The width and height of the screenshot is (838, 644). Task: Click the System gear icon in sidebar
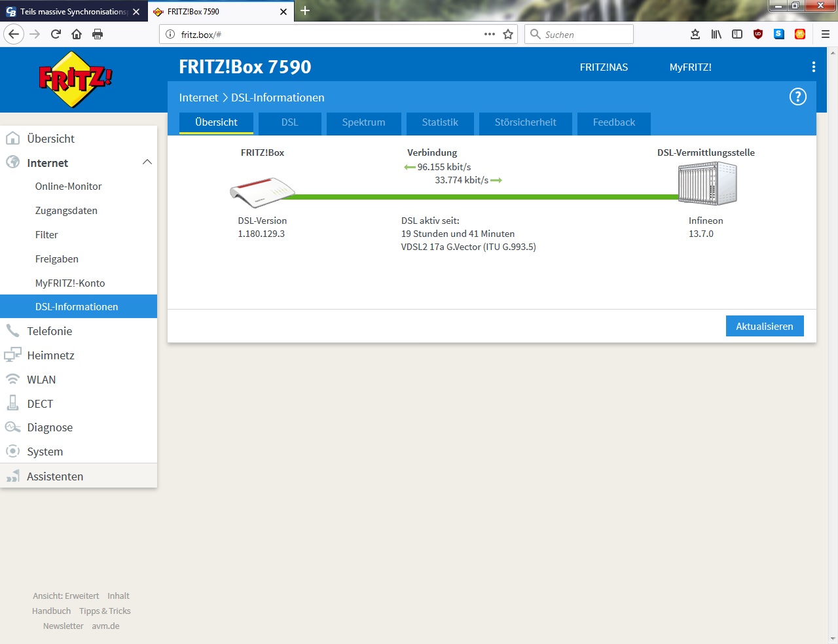point(12,451)
